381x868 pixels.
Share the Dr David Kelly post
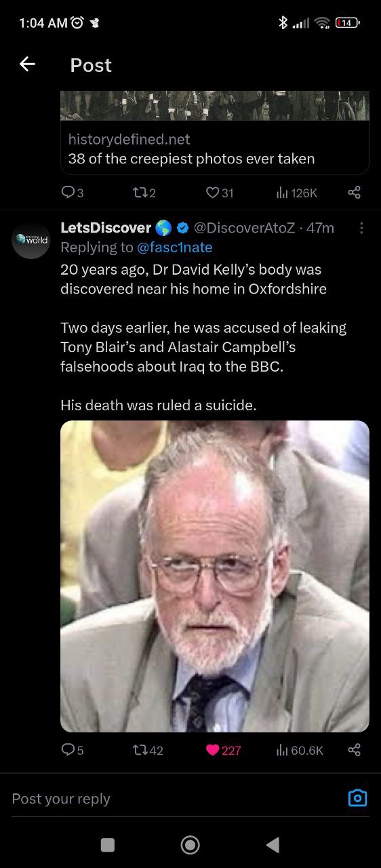[354, 750]
